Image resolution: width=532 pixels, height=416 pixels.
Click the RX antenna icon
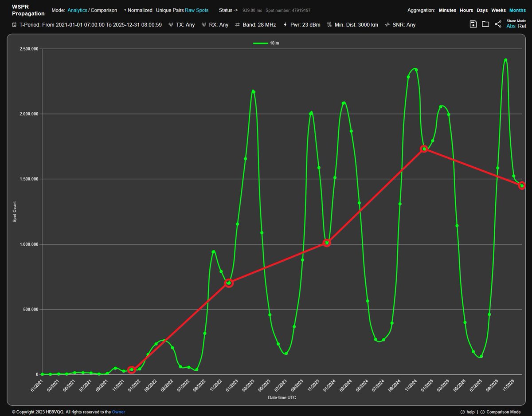pos(204,25)
